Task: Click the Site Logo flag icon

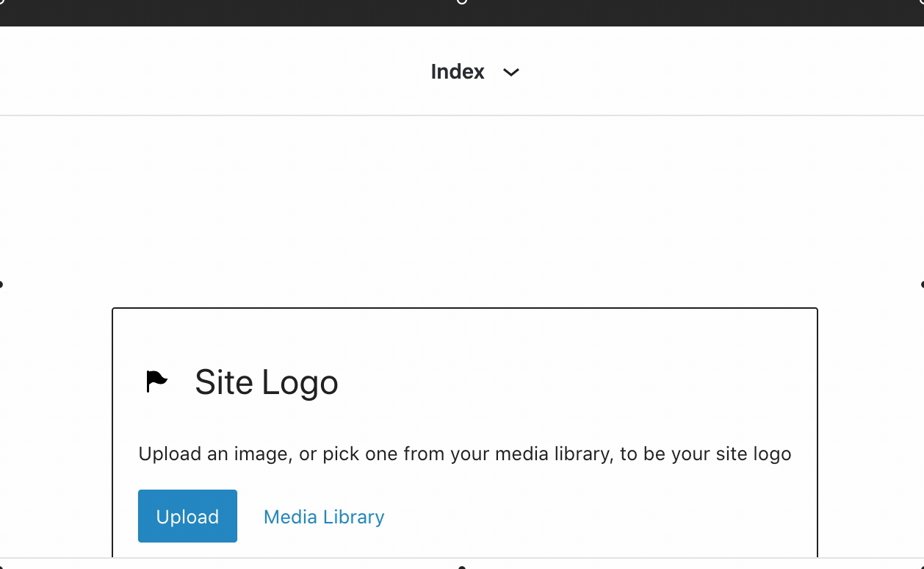Action: coord(156,382)
